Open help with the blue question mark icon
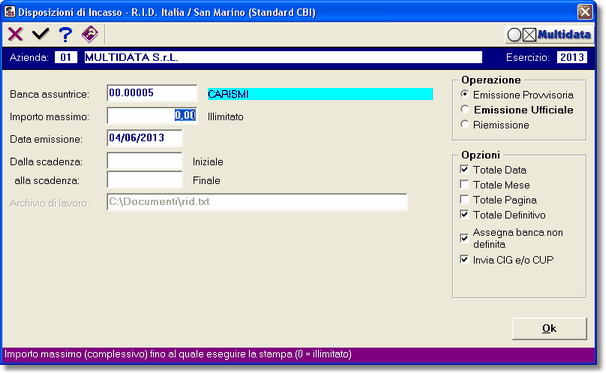This screenshot has height=374, width=606. click(x=65, y=34)
